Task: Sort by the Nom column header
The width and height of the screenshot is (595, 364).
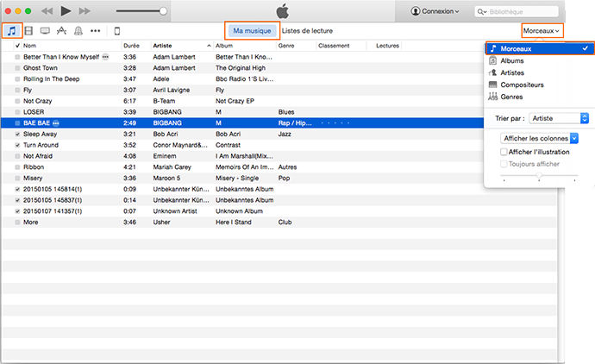Action: tap(29, 46)
